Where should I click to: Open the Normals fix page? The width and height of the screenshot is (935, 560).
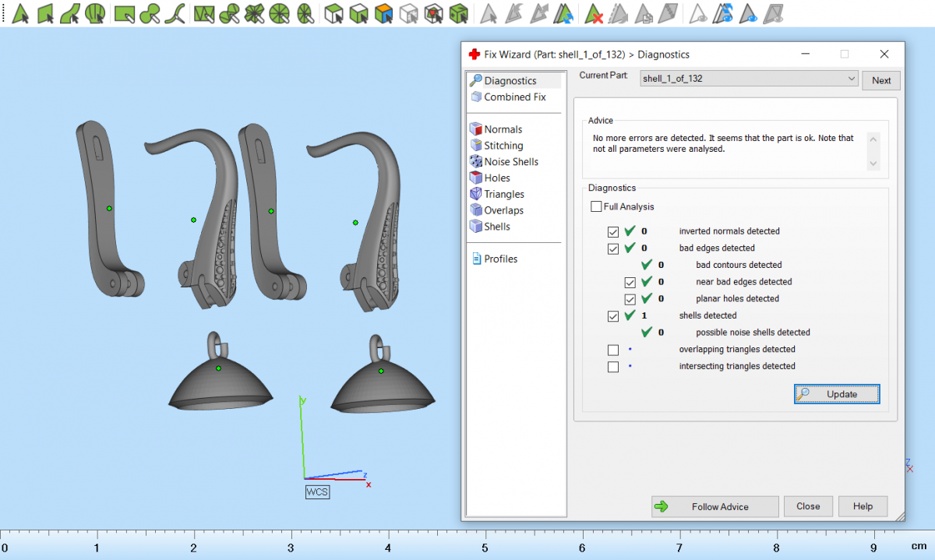click(503, 129)
